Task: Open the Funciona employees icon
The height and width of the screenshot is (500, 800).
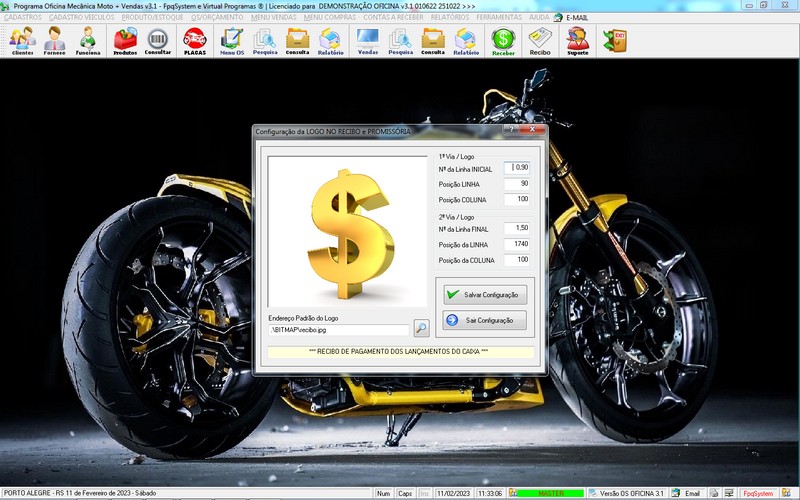Action: click(x=88, y=41)
